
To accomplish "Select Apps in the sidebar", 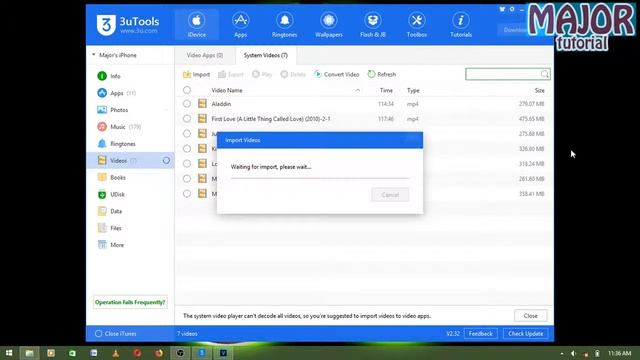I will (116, 93).
